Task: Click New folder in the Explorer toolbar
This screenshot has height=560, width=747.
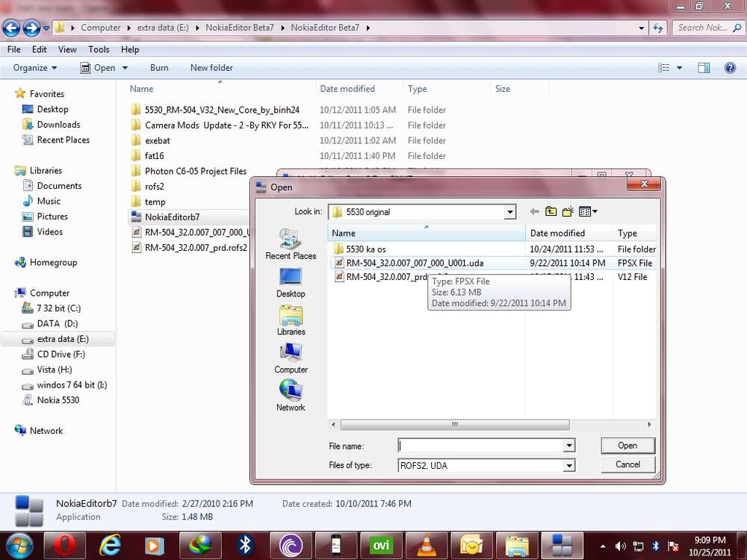Action: [x=211, y=68]
